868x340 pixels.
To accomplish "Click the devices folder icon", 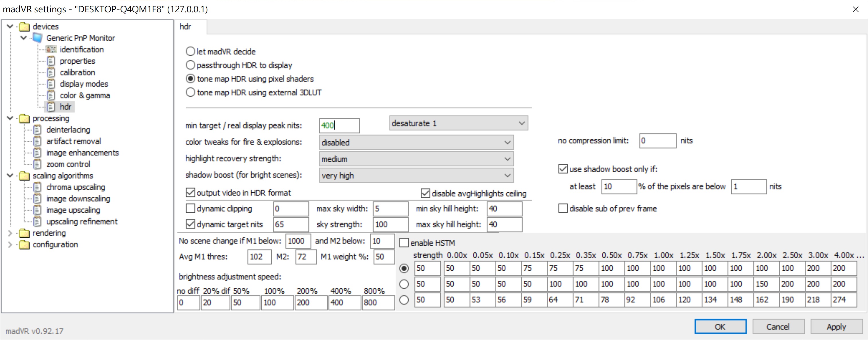I will (x=24, y=26).
